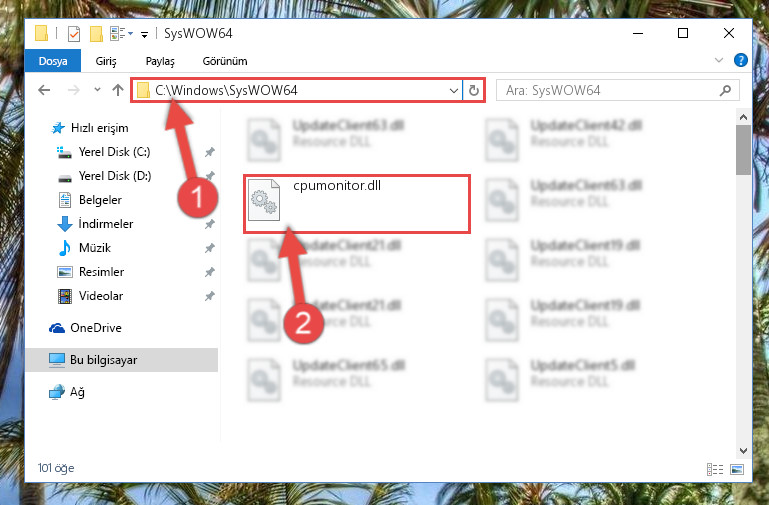
Task: Click the Properties checkmark icon in quick access toolbar
Action: (x=74, y=34)
